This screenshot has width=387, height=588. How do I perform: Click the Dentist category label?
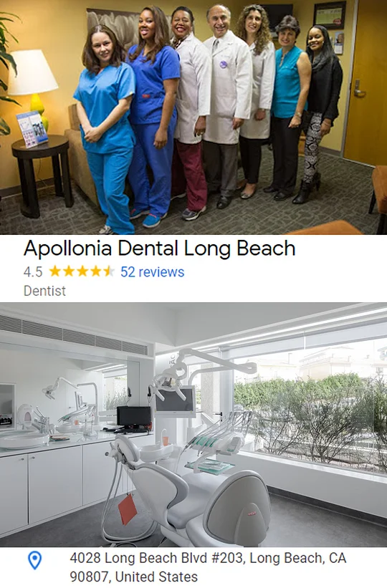tap(44, 291)
